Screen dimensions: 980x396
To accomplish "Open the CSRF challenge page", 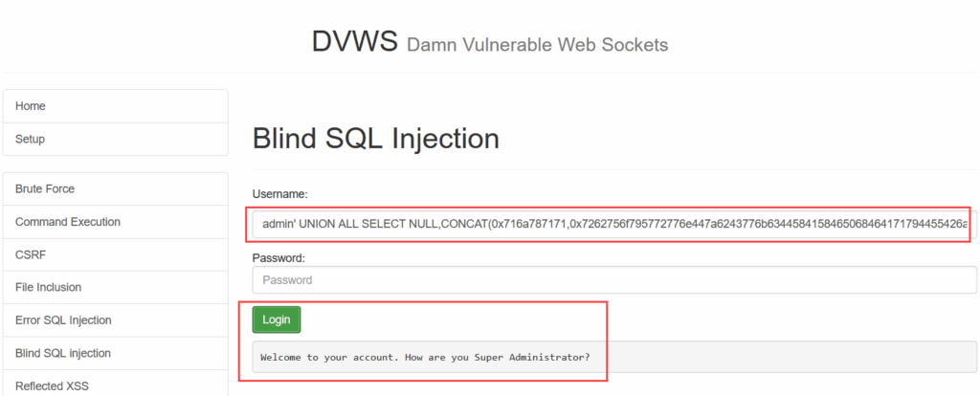I will [x=116, y=254].
